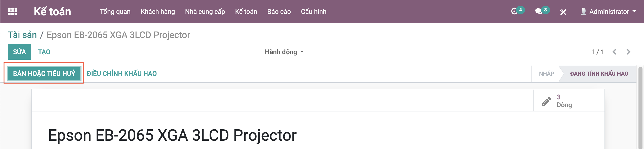Image resolution: width=644 pixels, height=149 pixels.
Task: Go to next record arrow
Action: [628, 52]
